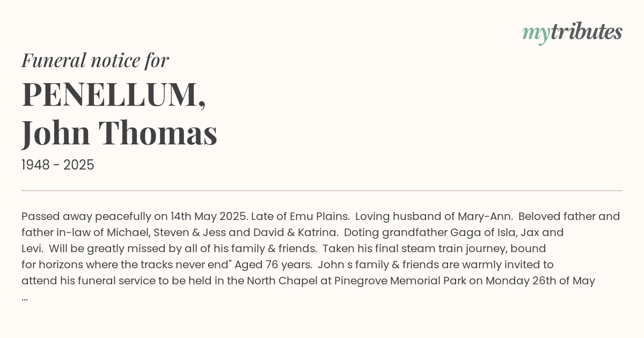644x338 pixels.
Task: Click the John Thomas name heading
Action: pyautogui.click(x=120, y=133)
